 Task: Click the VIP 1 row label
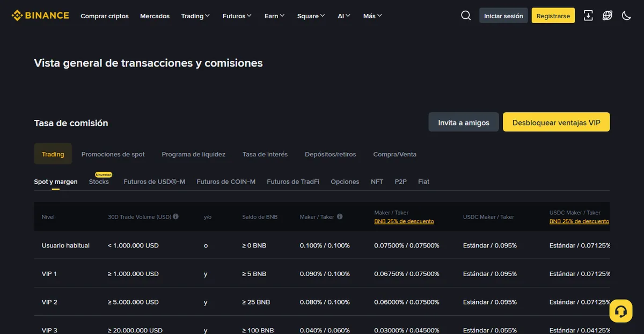[x=49, y=274]
